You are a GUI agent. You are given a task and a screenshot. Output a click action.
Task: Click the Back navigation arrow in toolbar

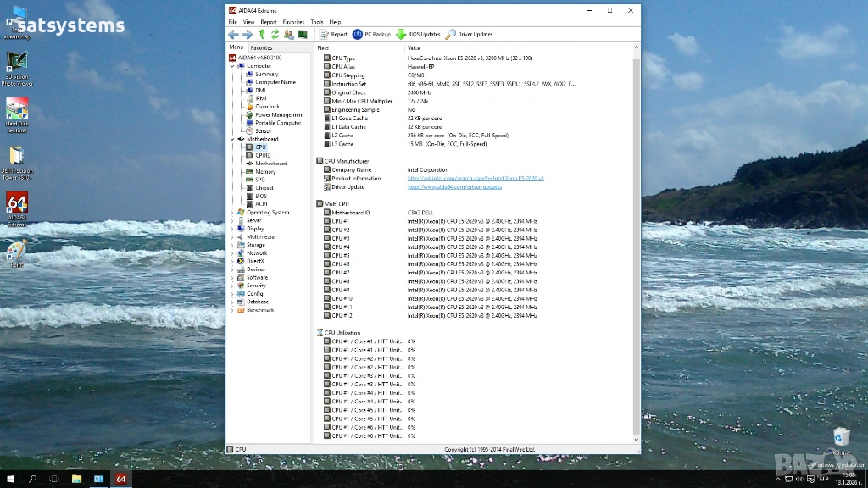pyautogui.click(x=233, y=35)
